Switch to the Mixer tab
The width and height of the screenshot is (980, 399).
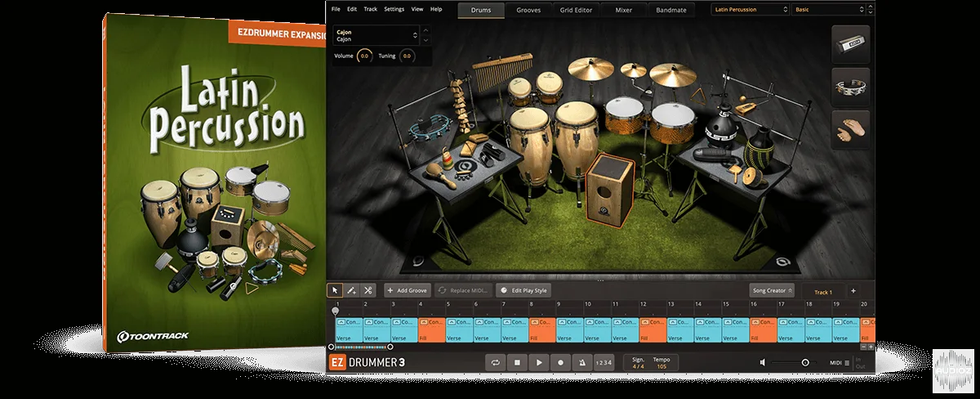pyautogui.click(x=623, y=10)
